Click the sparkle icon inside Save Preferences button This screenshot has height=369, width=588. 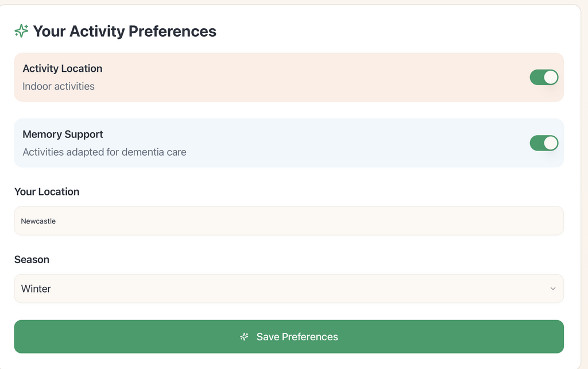pyautogui.click(x=244, y=336)
